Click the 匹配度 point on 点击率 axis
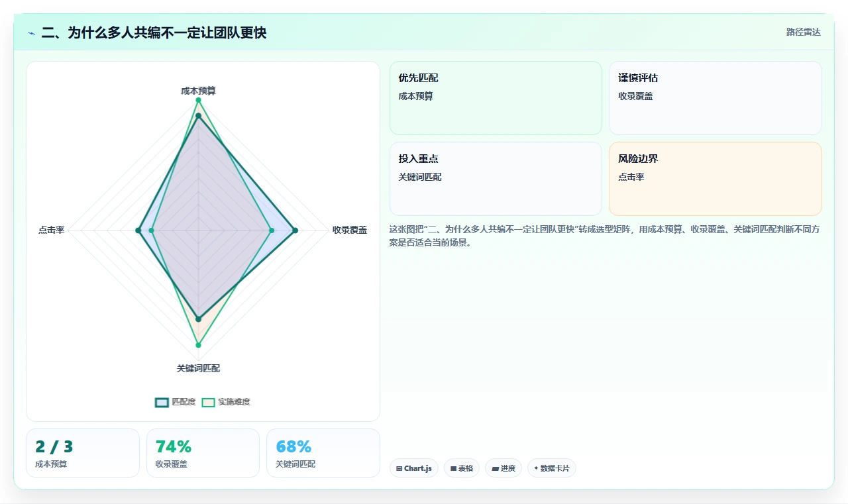The height and width of the screenshot is (504, 848). [138, 230]
